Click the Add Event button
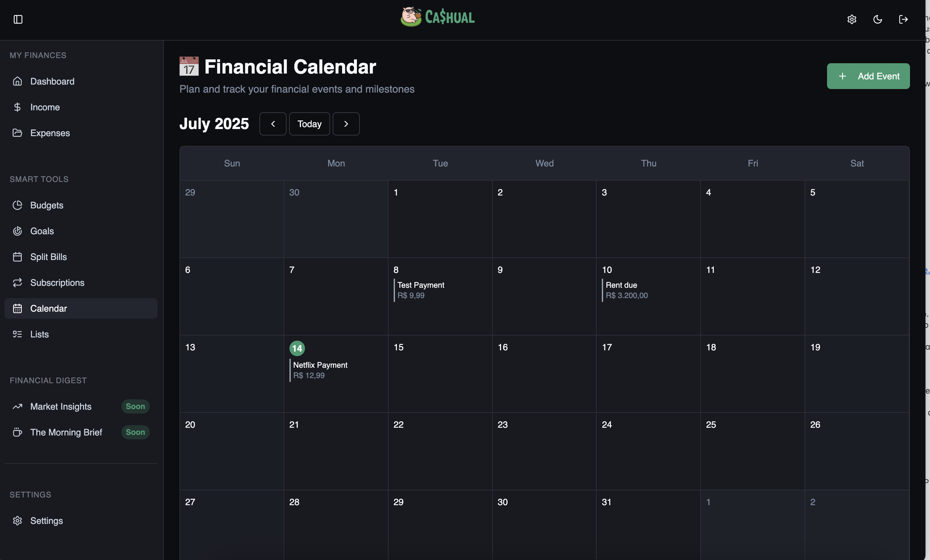 click(x=868, y=76)
